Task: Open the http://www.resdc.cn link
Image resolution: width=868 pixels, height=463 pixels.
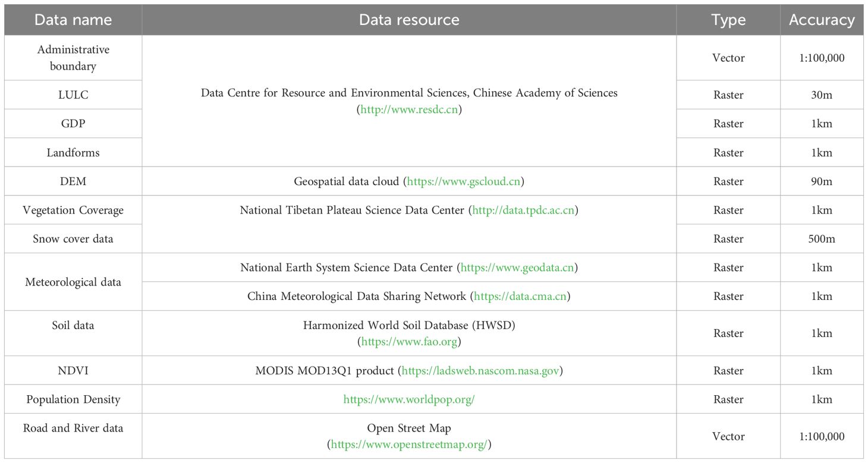Action: pos(410,110)
